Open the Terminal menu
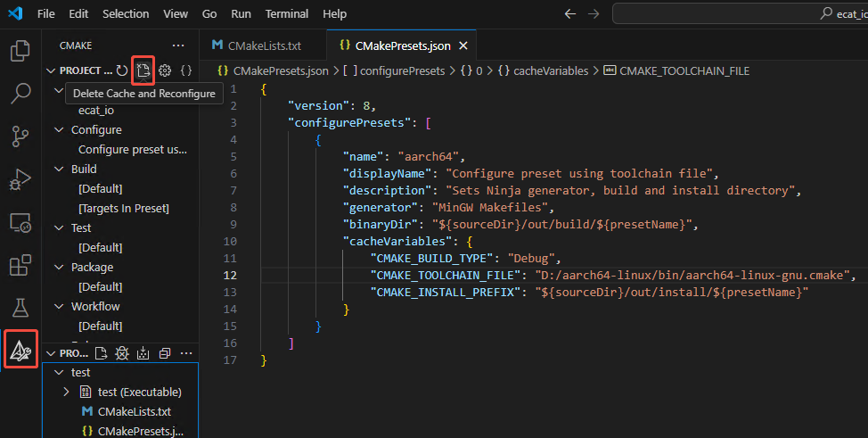 click(287, 14)
